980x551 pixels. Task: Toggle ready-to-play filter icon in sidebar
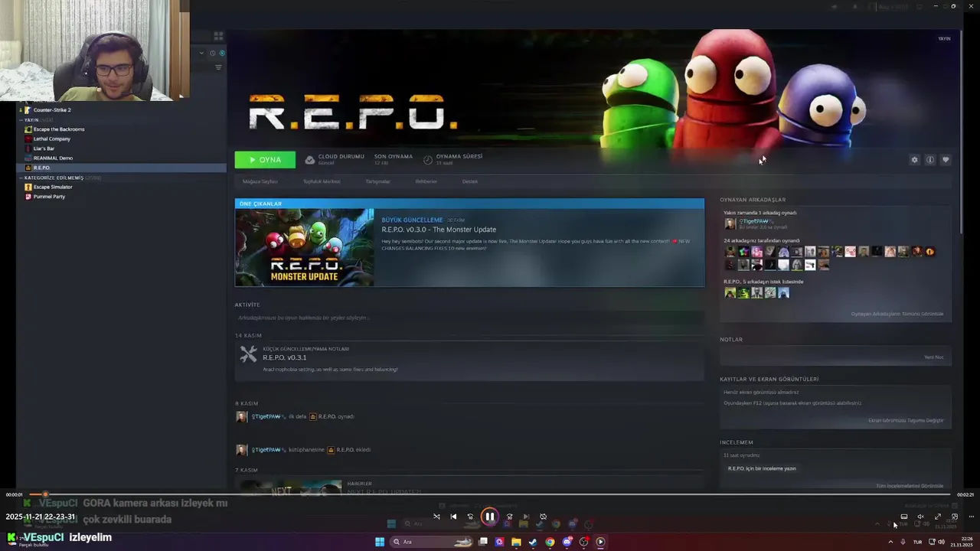coord(222,53)
